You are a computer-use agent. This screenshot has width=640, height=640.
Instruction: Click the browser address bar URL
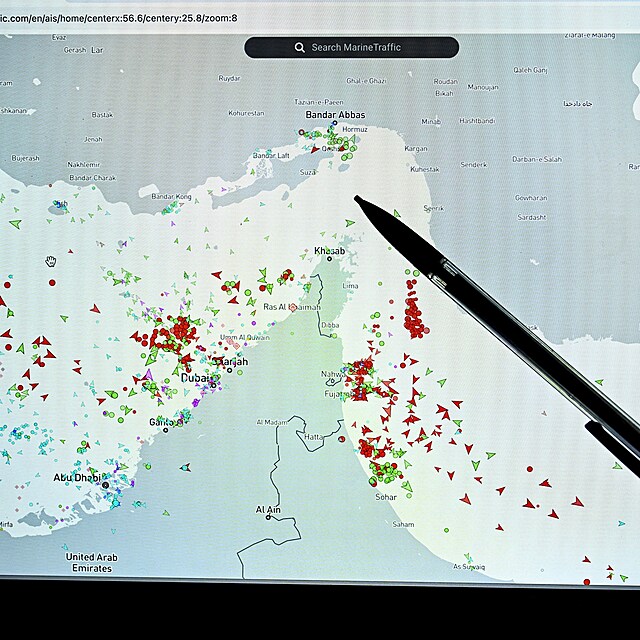tap(120, 17)
